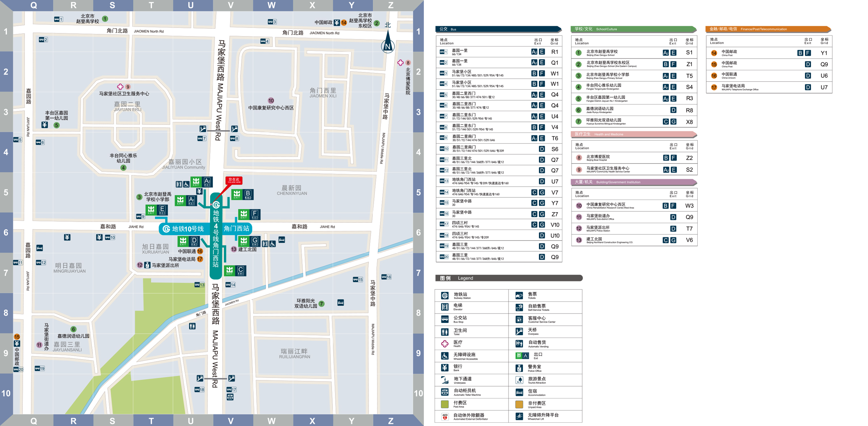Click the medical icon at 马家堡社区卫生服务中心
Screen dimensions: 868x426
[120, 87]
